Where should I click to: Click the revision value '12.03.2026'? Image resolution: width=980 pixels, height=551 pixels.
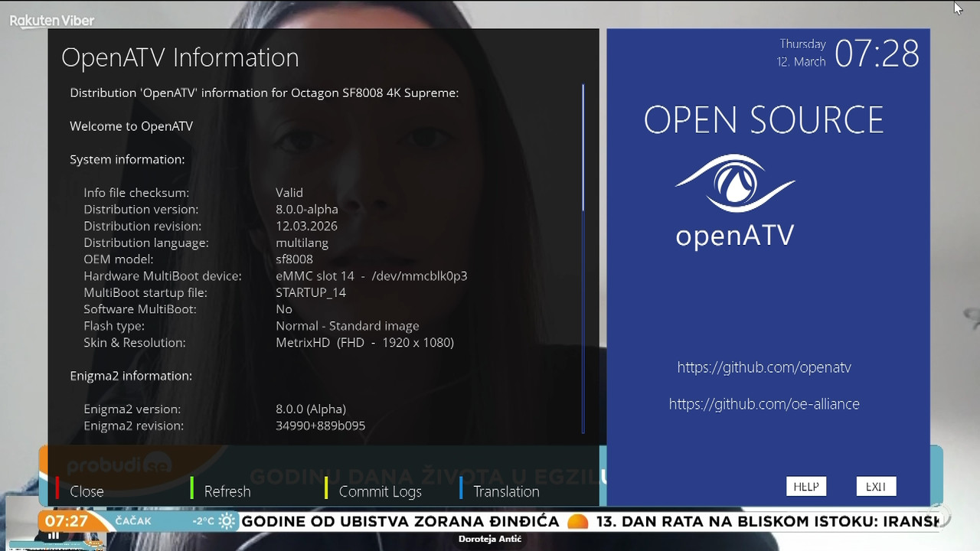click(306, 226)
